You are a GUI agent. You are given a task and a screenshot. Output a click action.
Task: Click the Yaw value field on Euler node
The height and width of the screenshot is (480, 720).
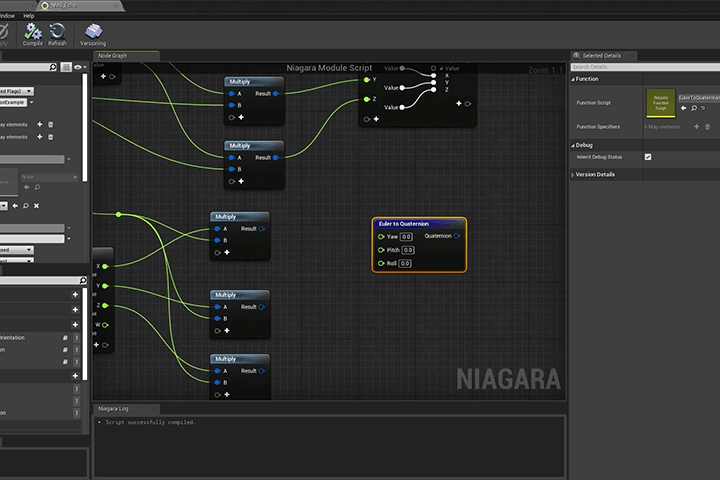pyautogui.click(x=406, y=237)
